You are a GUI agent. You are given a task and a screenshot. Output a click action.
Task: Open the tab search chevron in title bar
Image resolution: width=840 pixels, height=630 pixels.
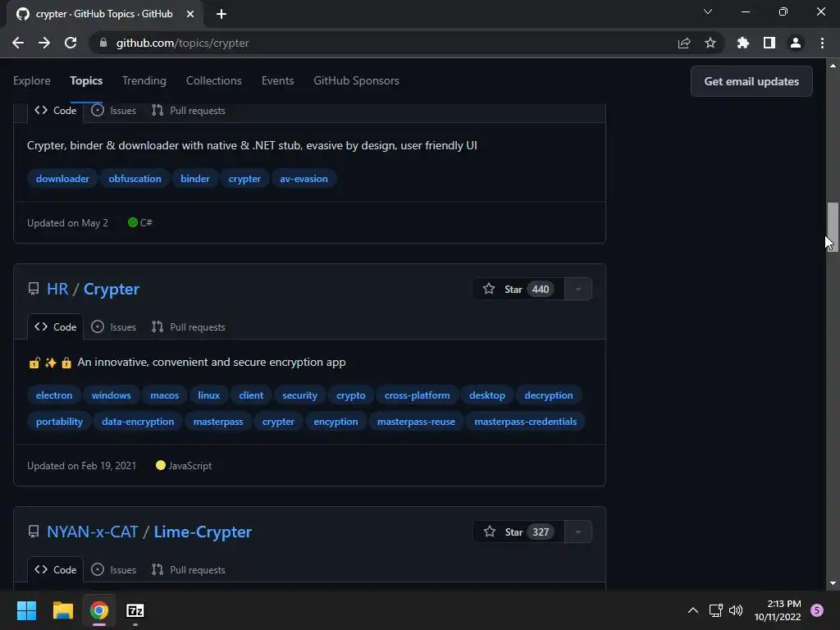click(708, 11)
